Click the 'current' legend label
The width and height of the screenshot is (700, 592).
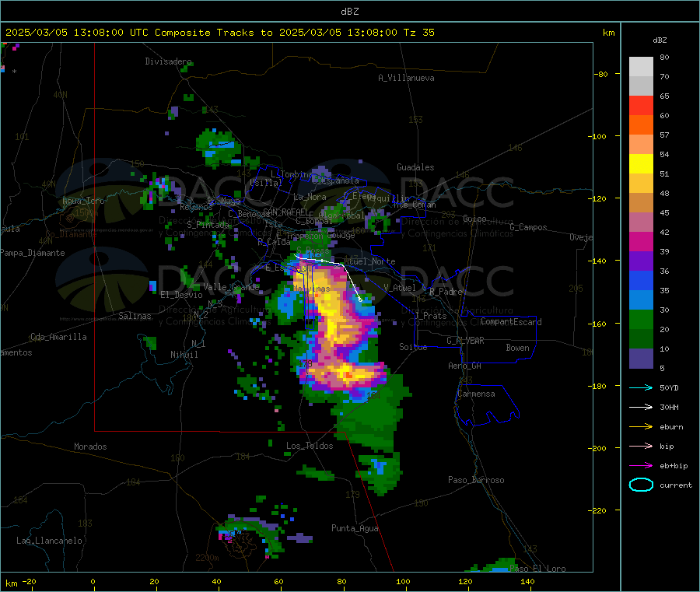pyautogui.click(x=676, y=485)
